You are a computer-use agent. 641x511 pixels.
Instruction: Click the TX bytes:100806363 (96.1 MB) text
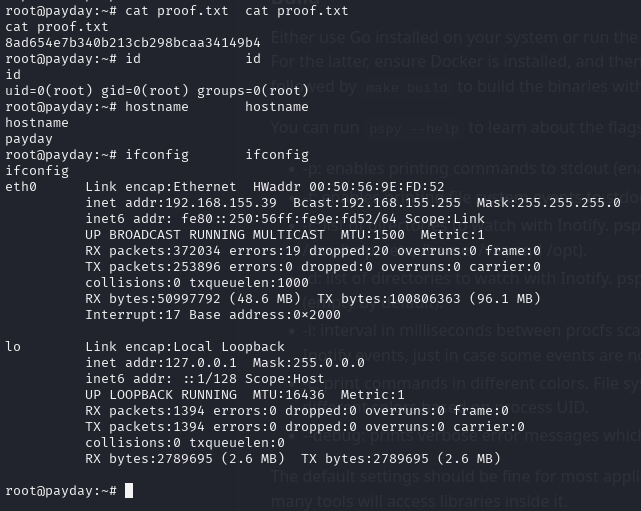429,299
